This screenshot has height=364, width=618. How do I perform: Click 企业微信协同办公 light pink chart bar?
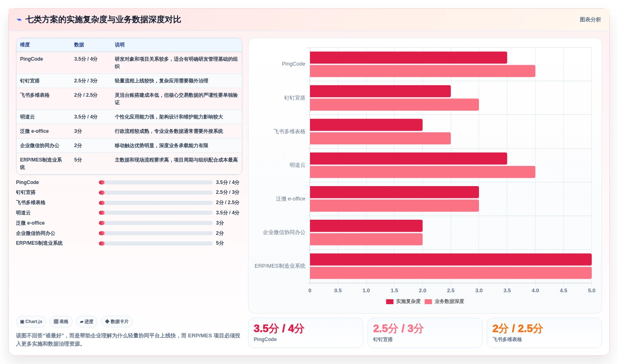tap(366, 239)
